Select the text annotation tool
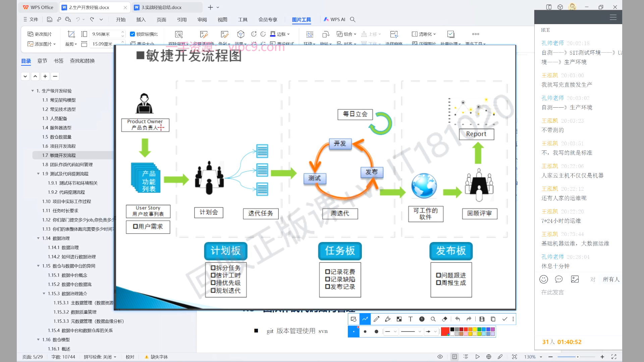 coord(410,319)
